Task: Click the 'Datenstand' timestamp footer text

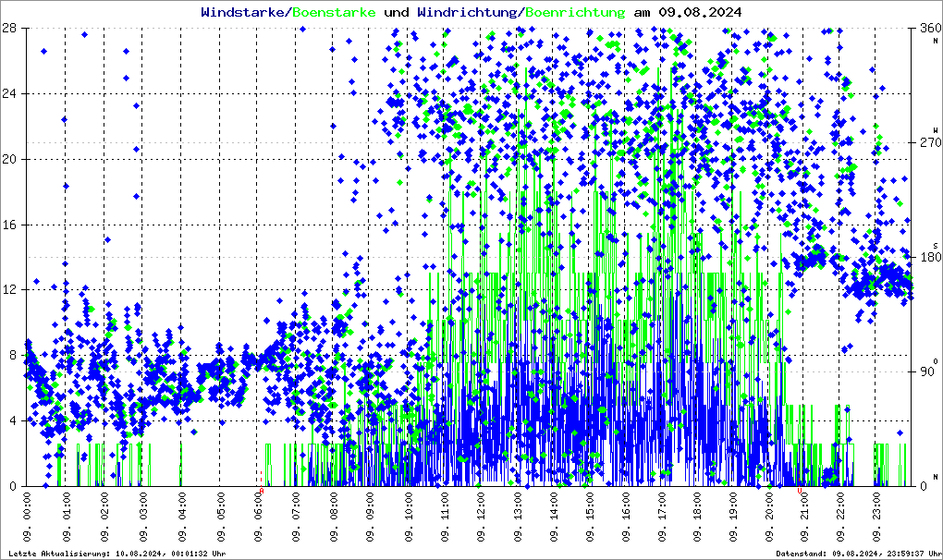Action: pyautogui.click(x=856, y=554)
